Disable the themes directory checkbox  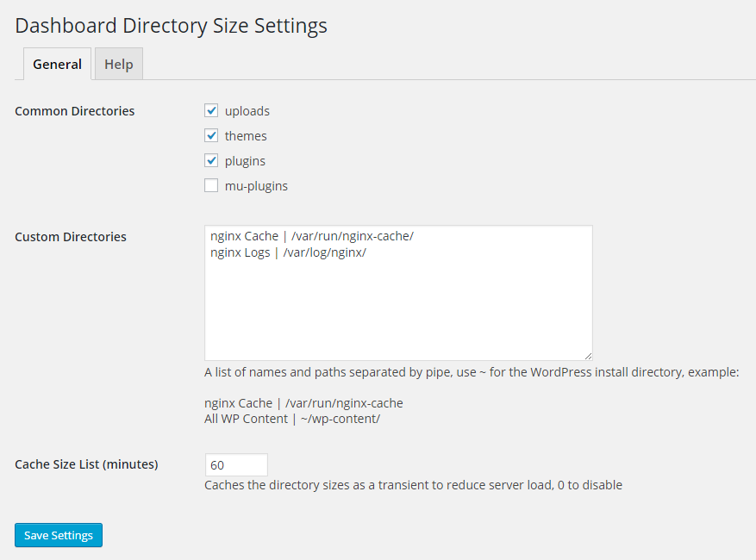coord(211,136)
